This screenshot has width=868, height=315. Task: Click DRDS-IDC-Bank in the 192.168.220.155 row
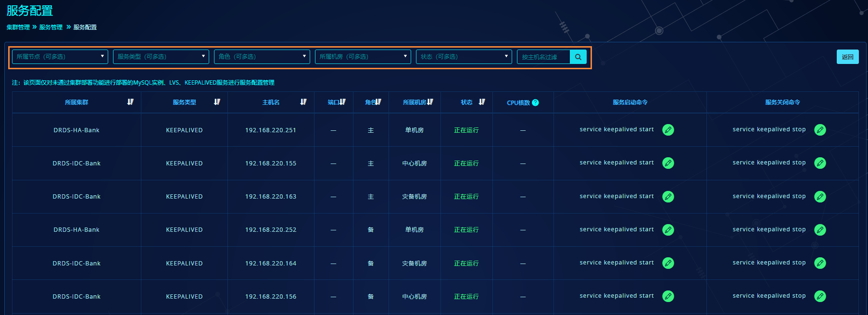[76, 164]
